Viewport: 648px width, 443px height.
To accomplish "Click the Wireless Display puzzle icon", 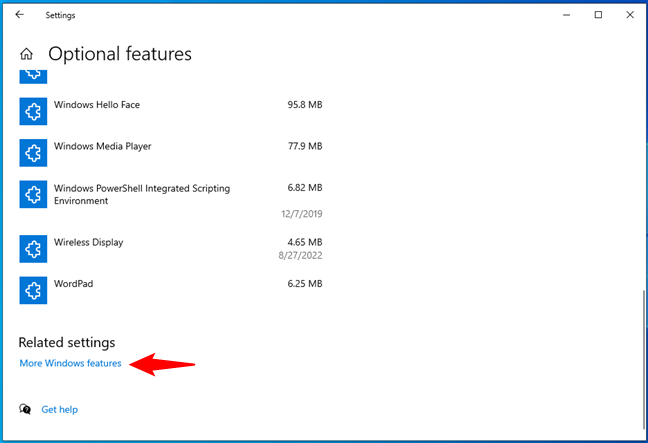I will (x=33, y=249).
